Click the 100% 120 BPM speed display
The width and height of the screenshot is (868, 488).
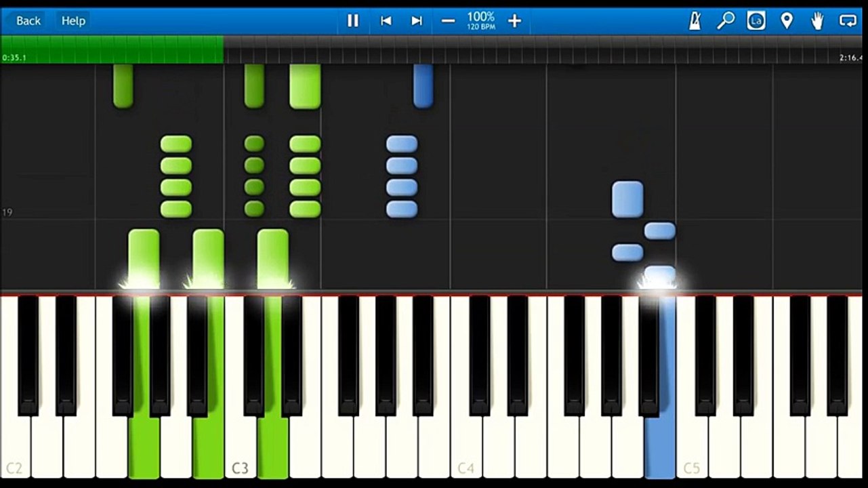point(480,20)
